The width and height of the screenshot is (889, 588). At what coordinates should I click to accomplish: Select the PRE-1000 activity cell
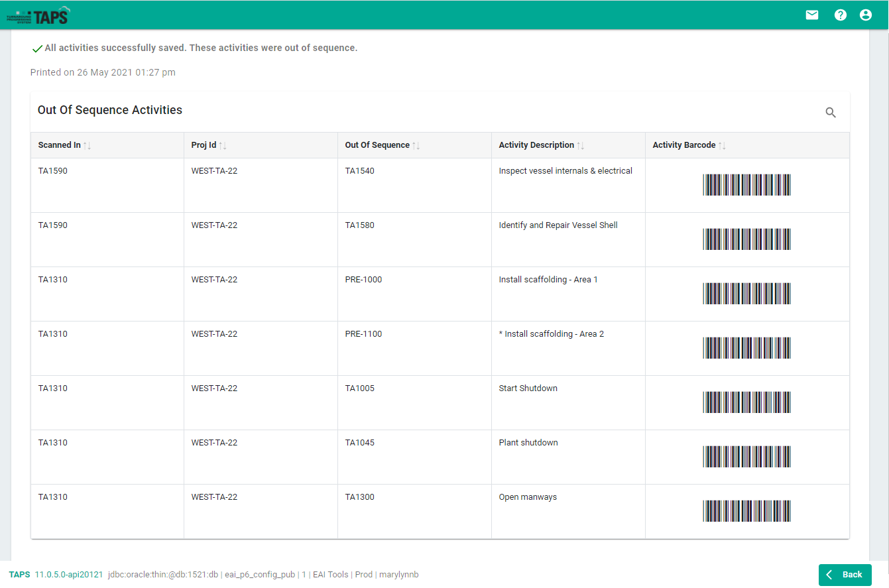click(363, 280)
